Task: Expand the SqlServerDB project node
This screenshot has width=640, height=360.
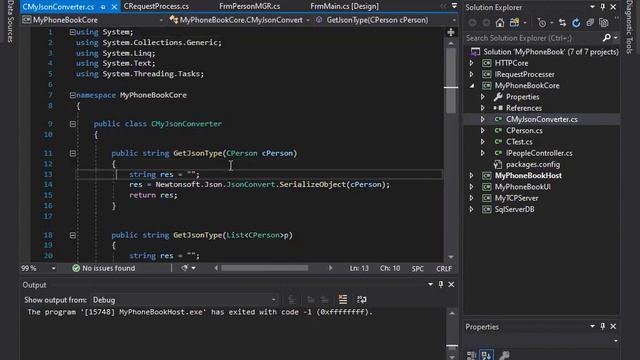Action: (x=471, y=209)
